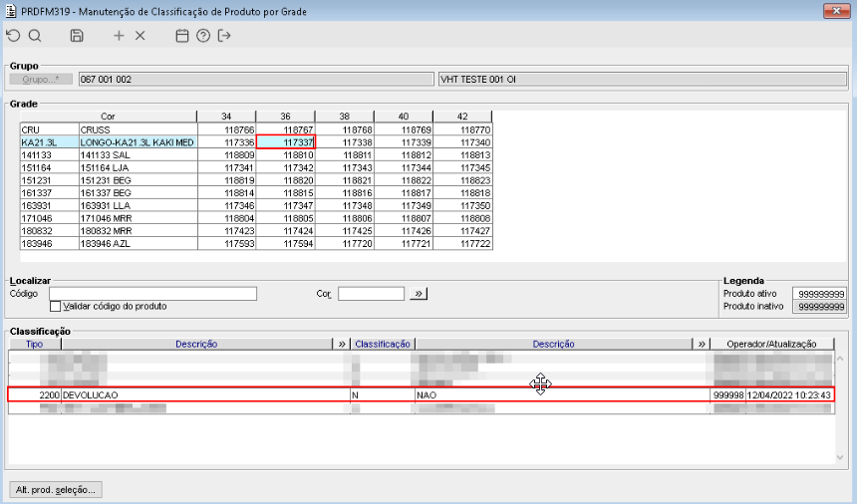Click the Alt. prod. seleção... button
The image size is (857, 504).
(x=56, y=489)
